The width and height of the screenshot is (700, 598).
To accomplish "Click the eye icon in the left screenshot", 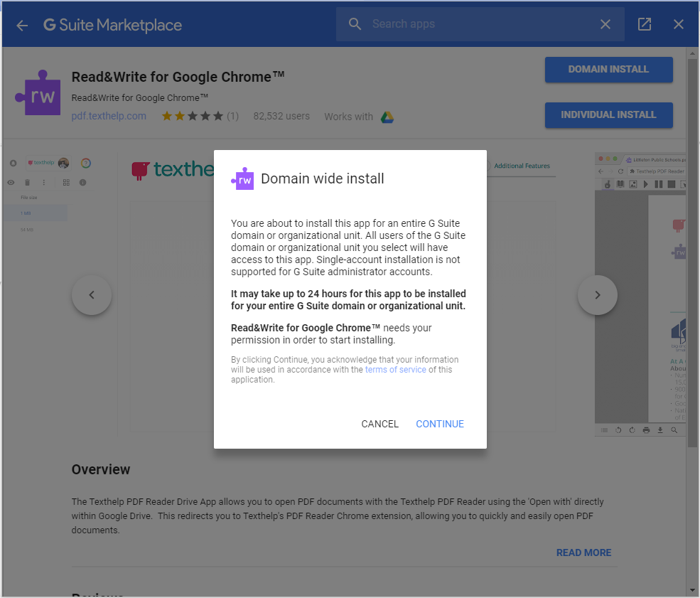I will tap(11, 183).
